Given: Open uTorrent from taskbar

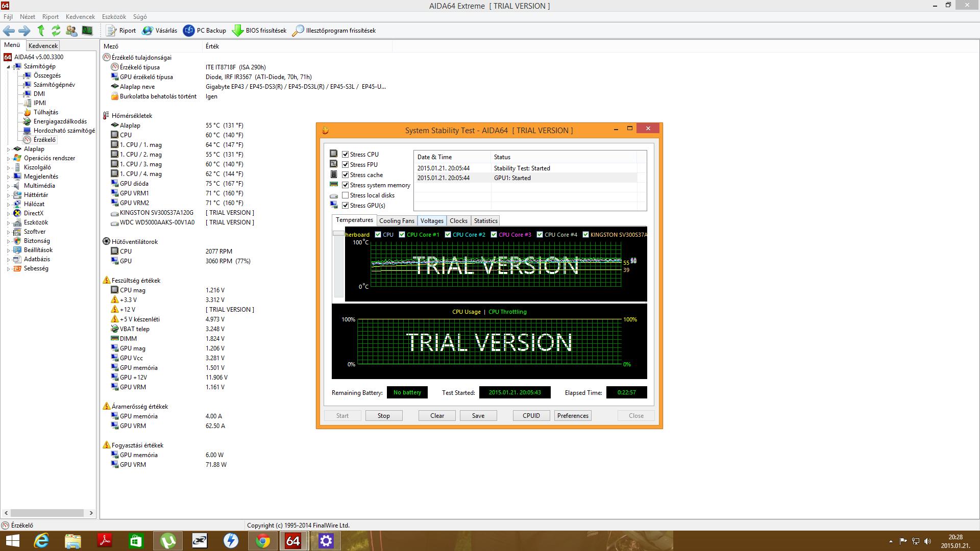Looking at the screenshot, I should tap(168, 541).
